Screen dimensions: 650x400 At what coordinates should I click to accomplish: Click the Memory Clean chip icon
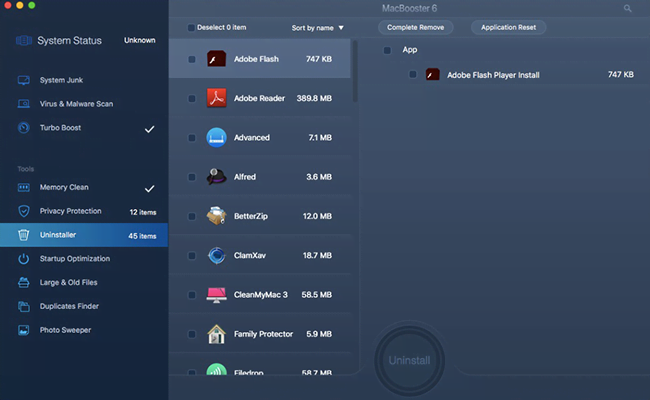(24, 187)
